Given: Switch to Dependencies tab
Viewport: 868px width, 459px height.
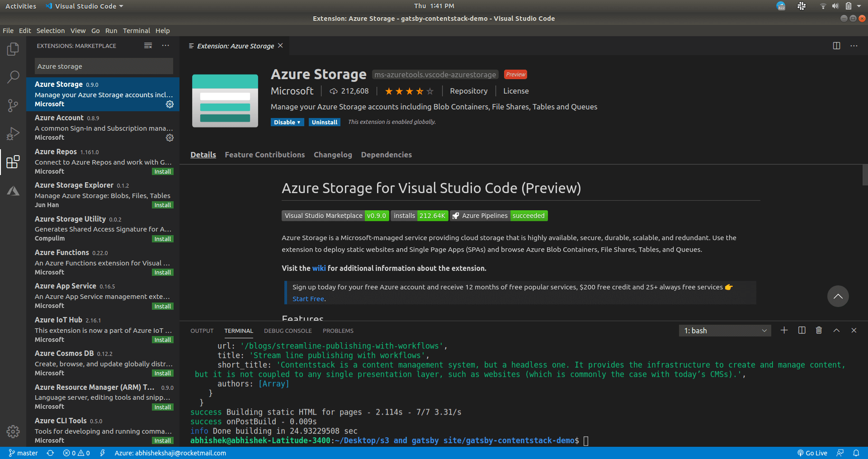Looking at the screenshot, I should click(387, 155).
